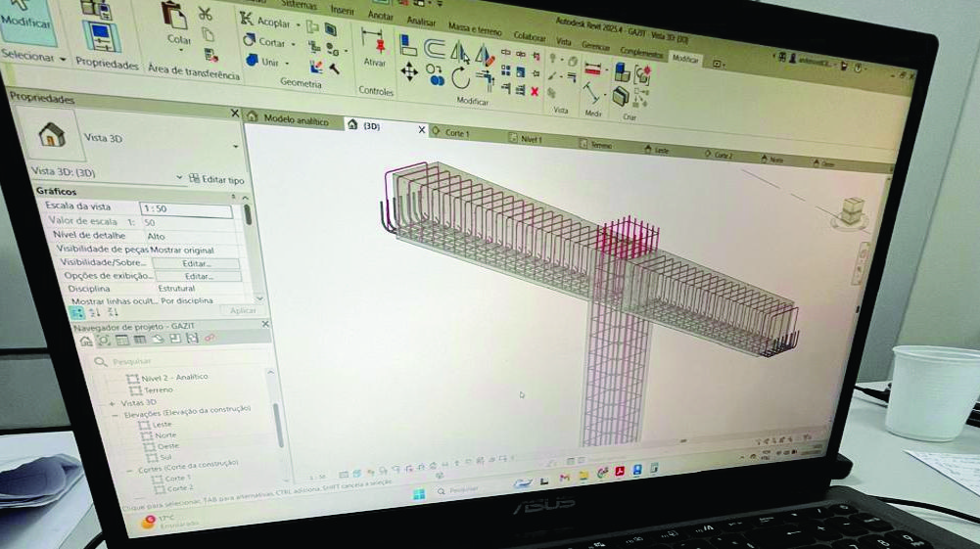Open type properties icon above Propriedades
980x549 pixels.
point(98,9)
